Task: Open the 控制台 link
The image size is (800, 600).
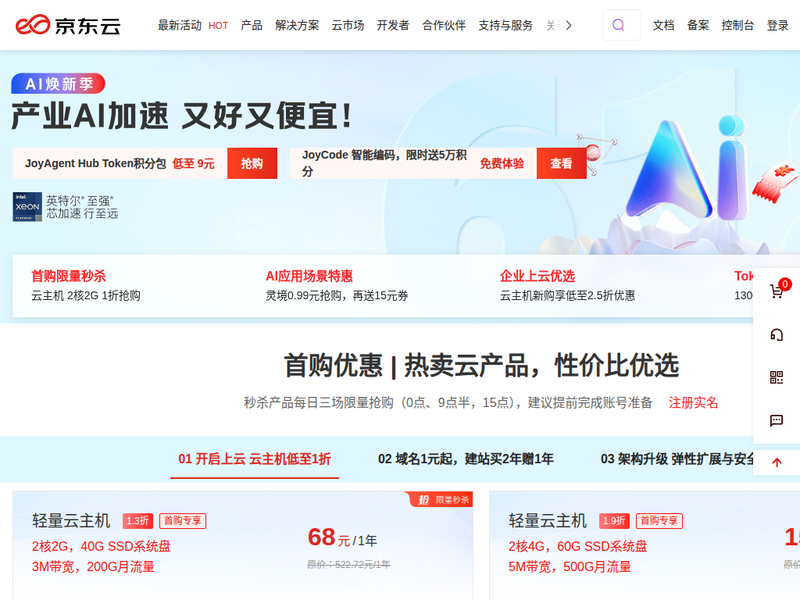Action: 738,26
